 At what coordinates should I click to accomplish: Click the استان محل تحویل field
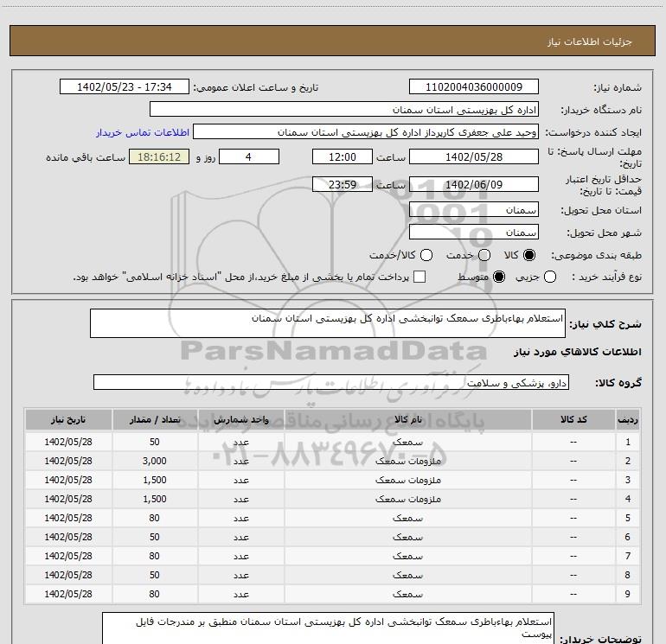pos(474,210)
